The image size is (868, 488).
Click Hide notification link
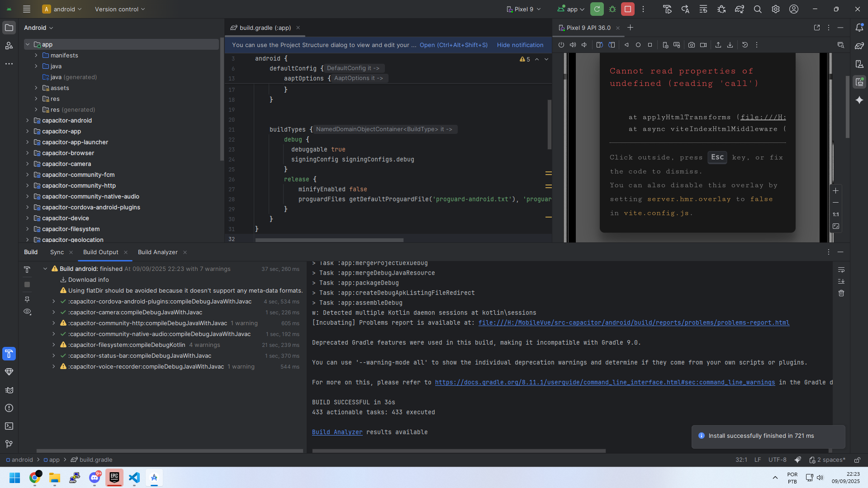(x=520, y=45)
